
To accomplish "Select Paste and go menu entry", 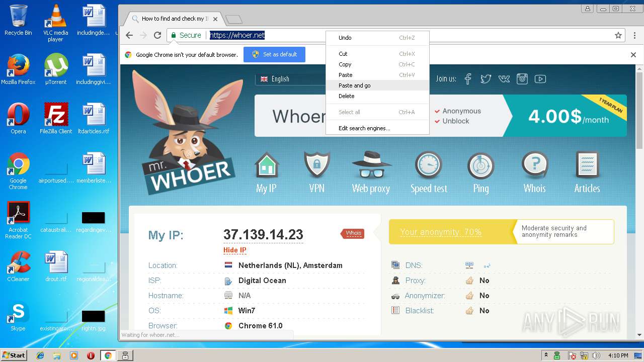I will (377, 85).
